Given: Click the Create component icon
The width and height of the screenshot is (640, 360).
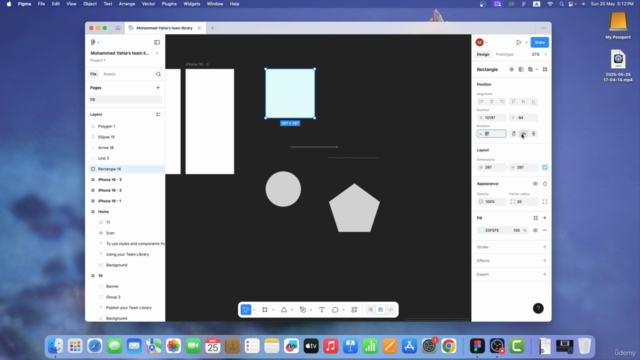Looking at the screenshot, I should coord(511,69).
